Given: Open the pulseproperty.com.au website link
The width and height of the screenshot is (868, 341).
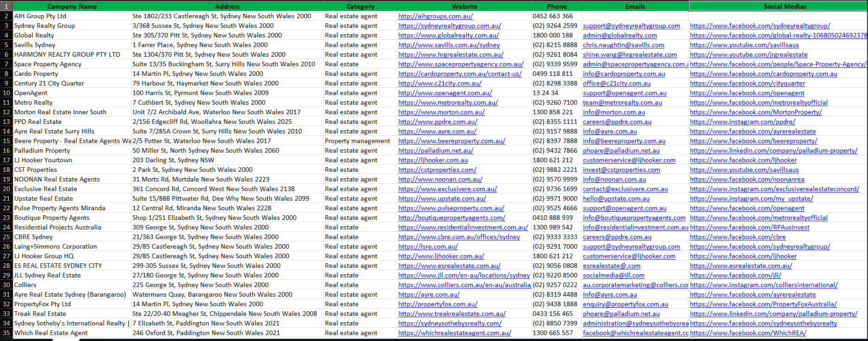Looking at the screenshot, I should [x=451, y=208].
